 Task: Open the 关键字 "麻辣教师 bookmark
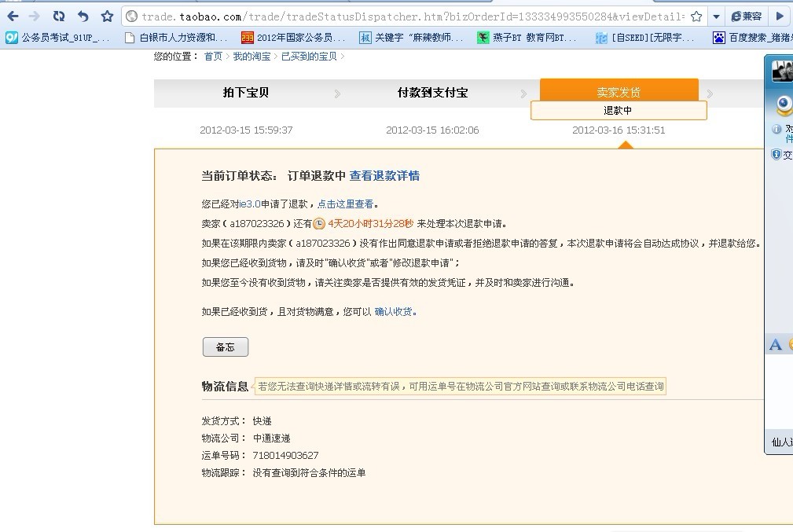tap(411, 38)
